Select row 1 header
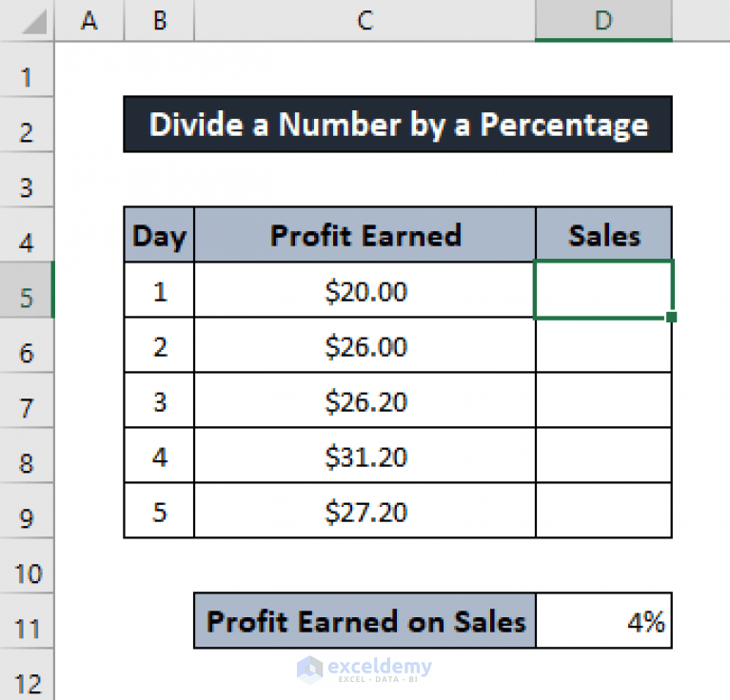730x700 pixels. point(27,69)
